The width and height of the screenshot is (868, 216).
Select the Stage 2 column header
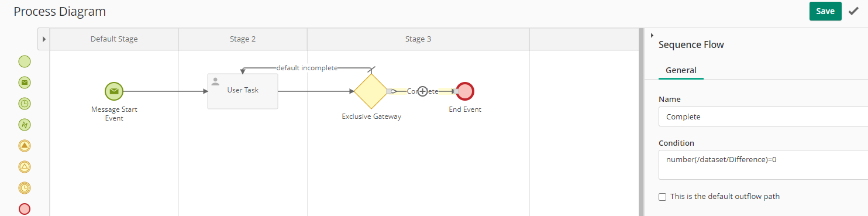click(243, 39)
